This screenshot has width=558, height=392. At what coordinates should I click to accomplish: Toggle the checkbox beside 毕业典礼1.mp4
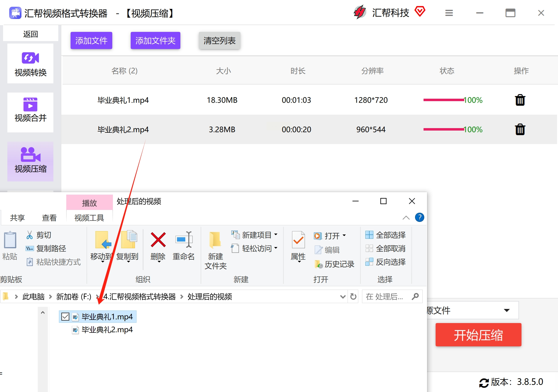pyautogui.click(x=65, y=317)
